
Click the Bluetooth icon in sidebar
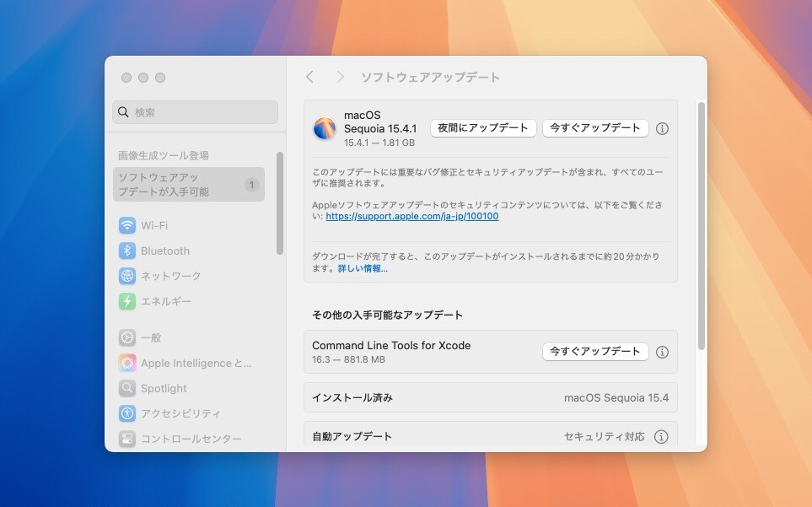coord(126,251)
